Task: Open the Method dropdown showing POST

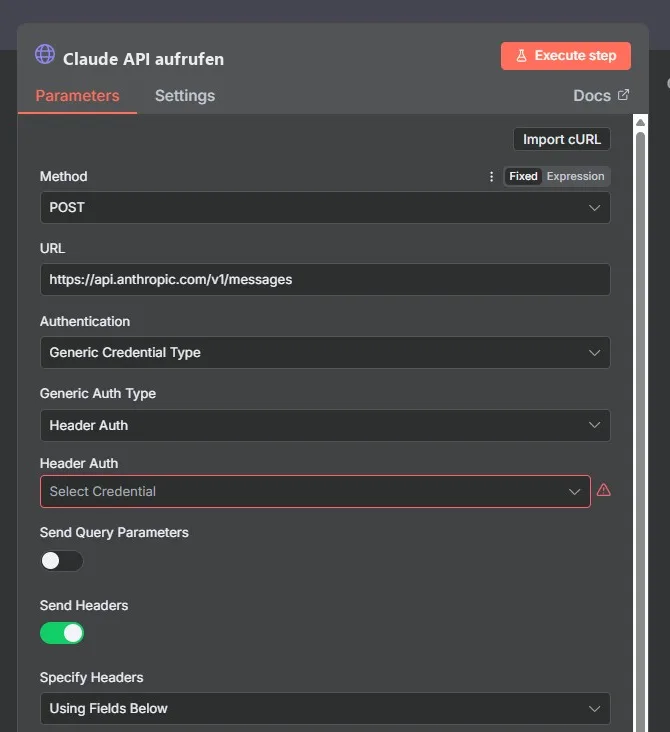Action: [x=325, y=207]
